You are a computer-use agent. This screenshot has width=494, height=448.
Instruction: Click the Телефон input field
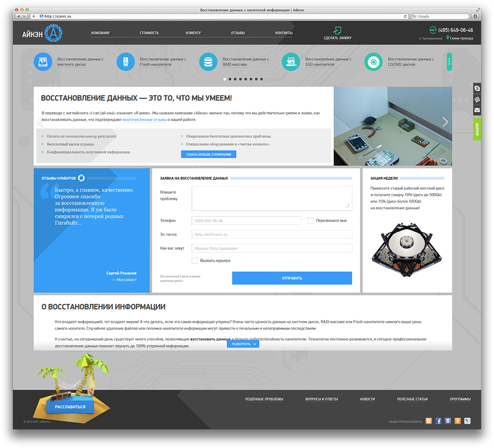pos(246,221)
